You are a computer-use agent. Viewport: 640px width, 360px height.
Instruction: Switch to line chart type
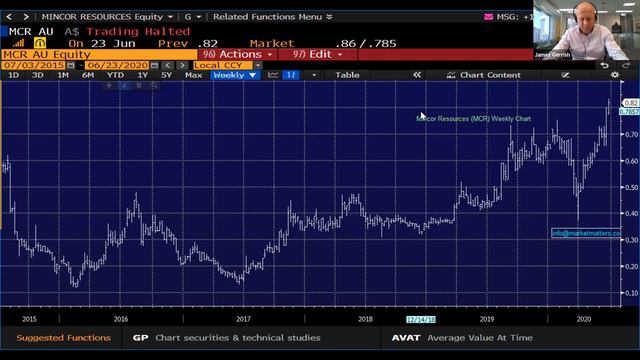(x=273, y=75)
